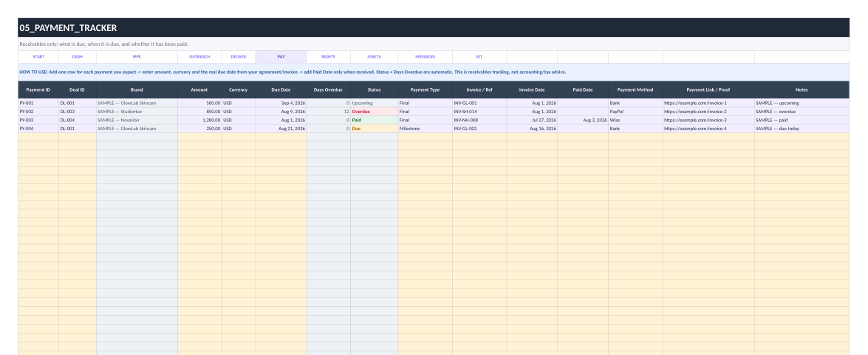Select the Upcoming status cell
This screenshot has width=868, height=355.
click(375, 103)
